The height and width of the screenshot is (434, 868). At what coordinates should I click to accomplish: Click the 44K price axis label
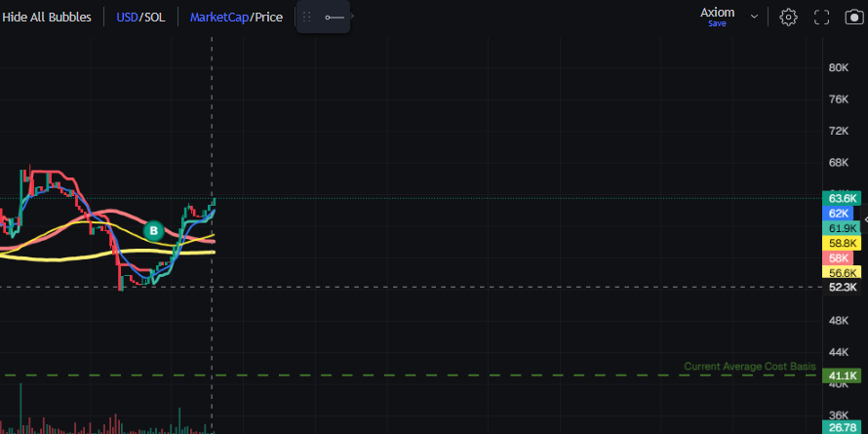click(838, 352)
